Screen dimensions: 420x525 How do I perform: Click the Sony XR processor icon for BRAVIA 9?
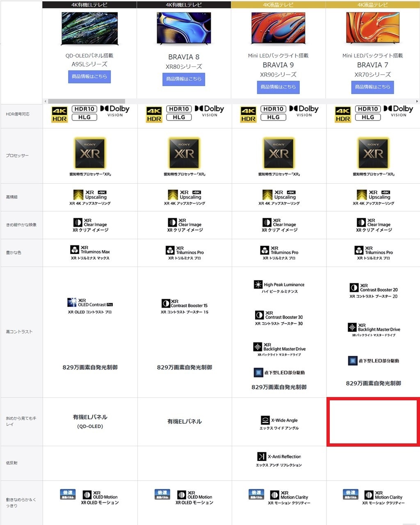(278, 153)
